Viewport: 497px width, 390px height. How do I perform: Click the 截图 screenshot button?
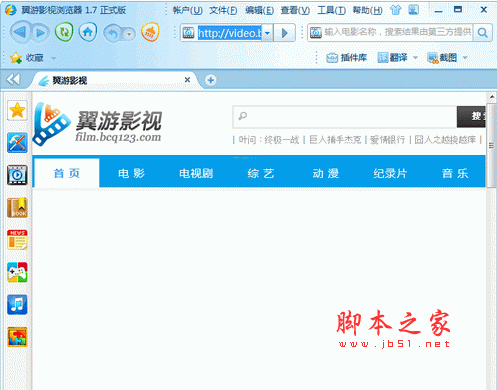(442, 58)
